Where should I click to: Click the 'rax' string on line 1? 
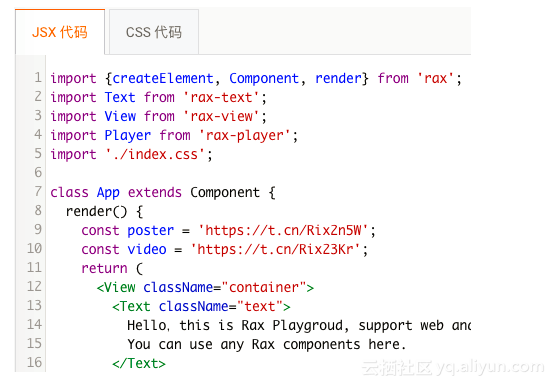(x=435, y=78)
